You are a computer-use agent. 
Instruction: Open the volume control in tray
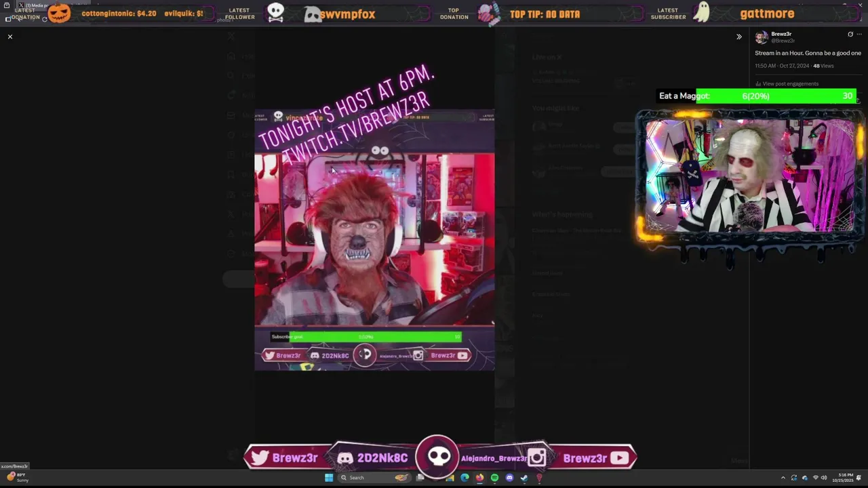pos(824,478)
